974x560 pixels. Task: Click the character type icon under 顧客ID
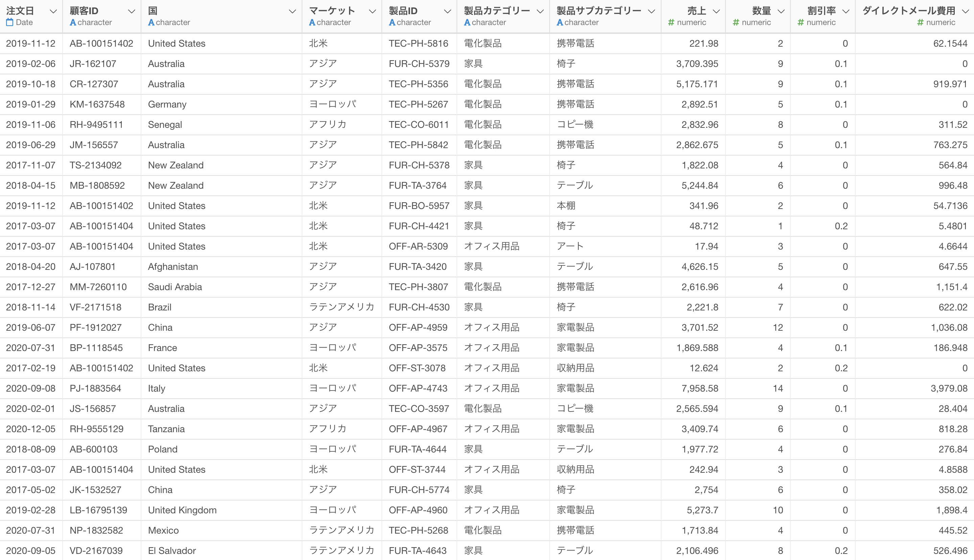coord(73,22)
